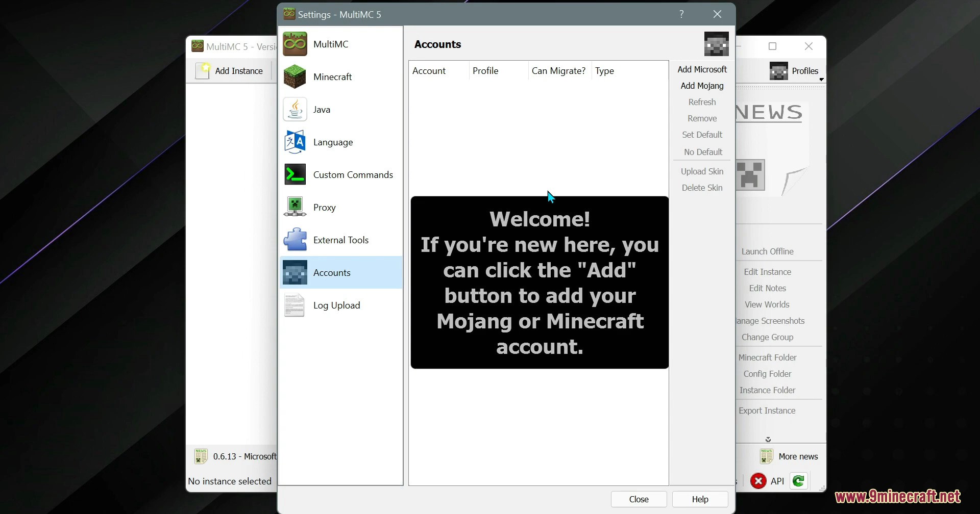The height and width of the screenshot is (514, 980).
Task: Sort by the Type column header
Action: [630, 71]
